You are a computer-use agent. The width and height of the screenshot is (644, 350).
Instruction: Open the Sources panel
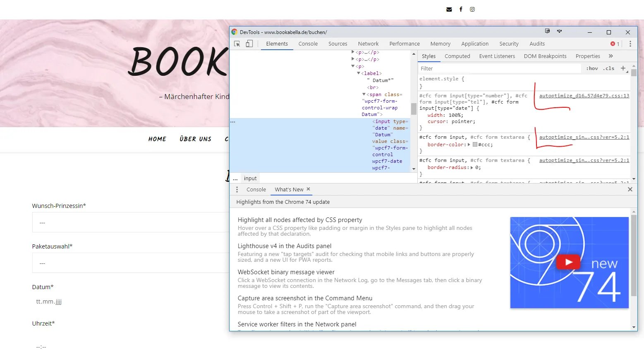(x=338, y=44)
